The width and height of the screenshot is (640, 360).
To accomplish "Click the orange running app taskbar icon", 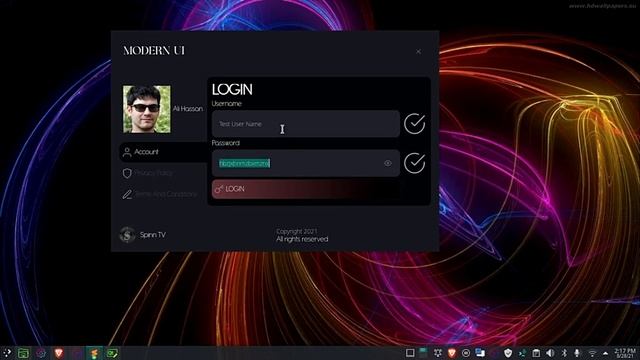I will tap(94, 353).
